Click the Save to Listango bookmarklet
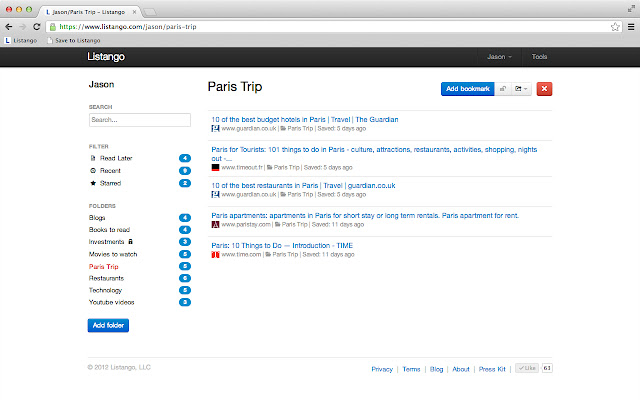 point(73,40)
